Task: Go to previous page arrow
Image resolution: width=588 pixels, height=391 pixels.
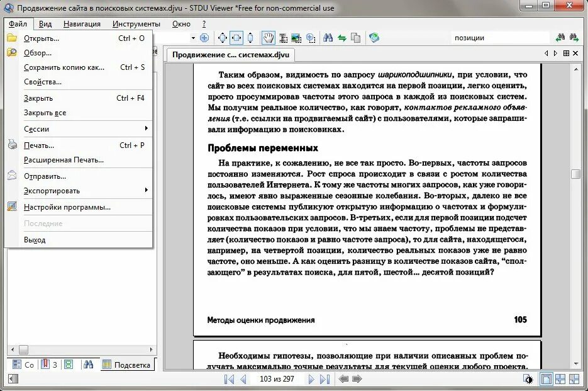Action: (243, 379)
